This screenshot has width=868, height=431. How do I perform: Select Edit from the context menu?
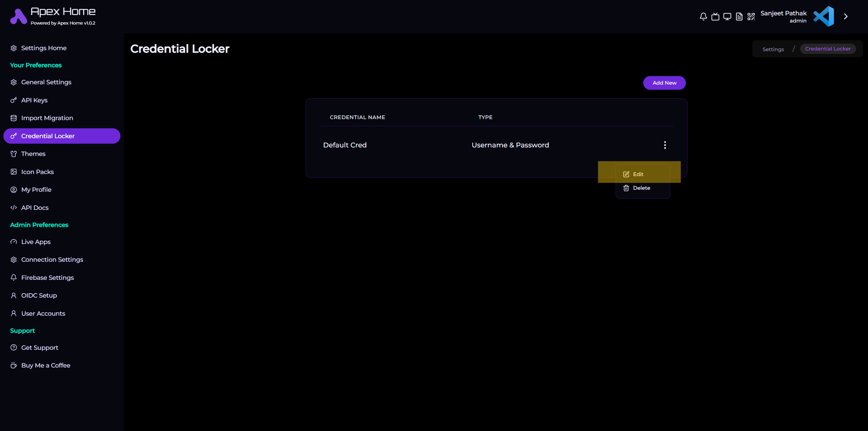click(638, 174)
